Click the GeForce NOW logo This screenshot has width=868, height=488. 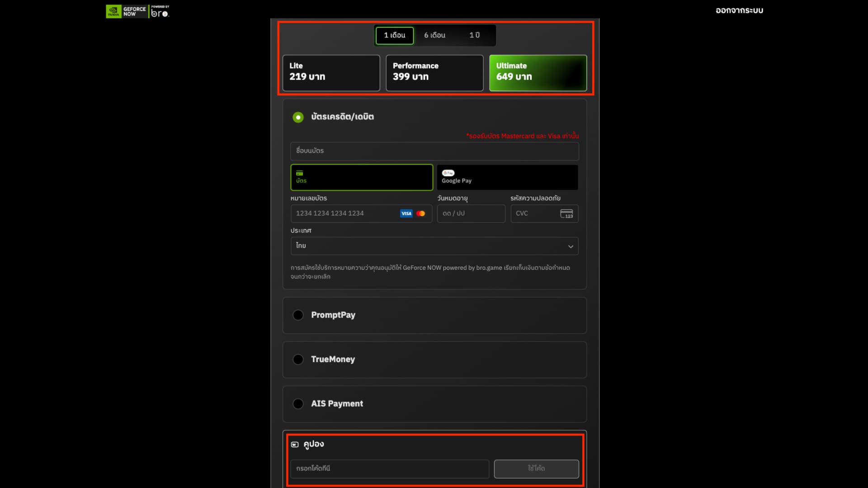click(127, 11)
